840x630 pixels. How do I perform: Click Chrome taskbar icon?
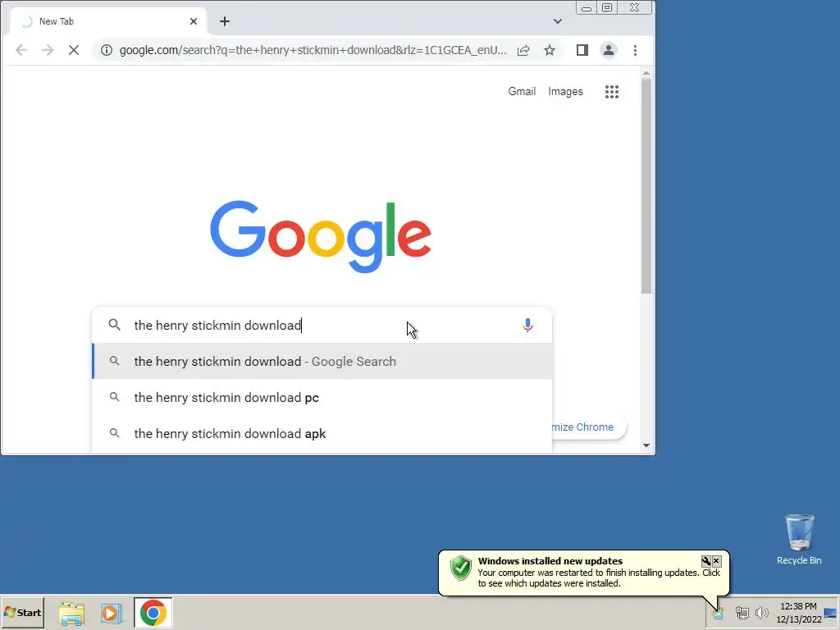pos(153,612)
